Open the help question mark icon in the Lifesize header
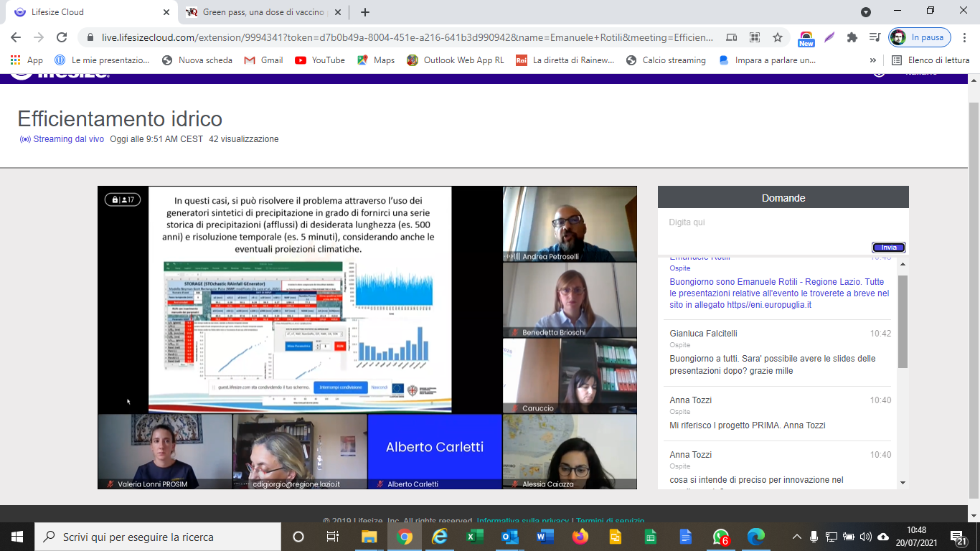980x551 pixels. 878,73
